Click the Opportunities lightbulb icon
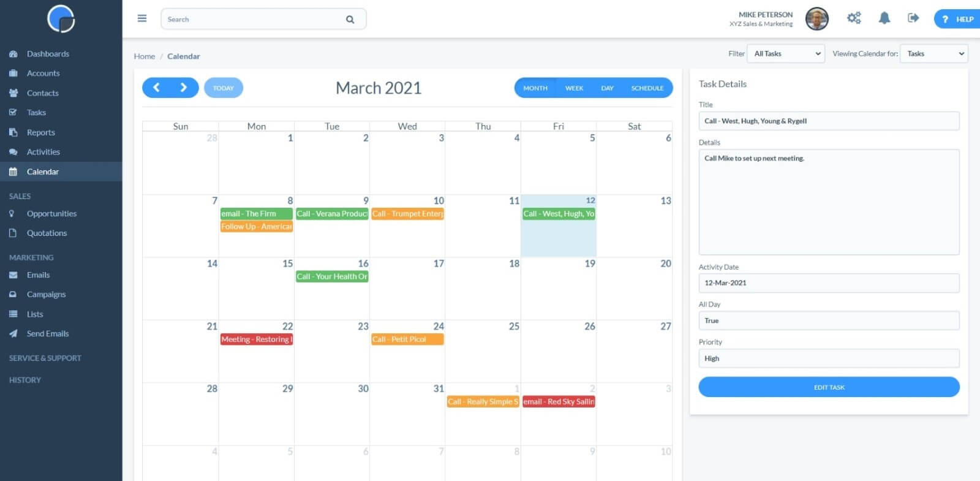The height and width of the screenshot is (481, 980). point(12,213)
